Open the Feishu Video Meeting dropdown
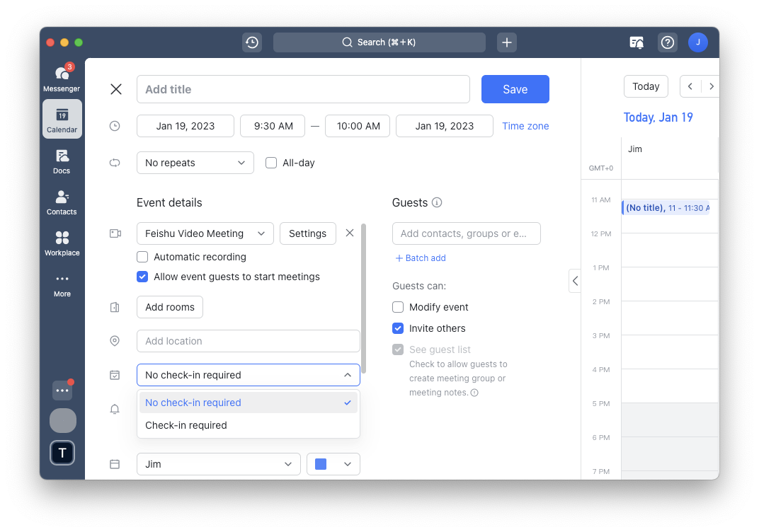This screenshot has height=532, width=759. pyautogui.click(x=205, y=233)
